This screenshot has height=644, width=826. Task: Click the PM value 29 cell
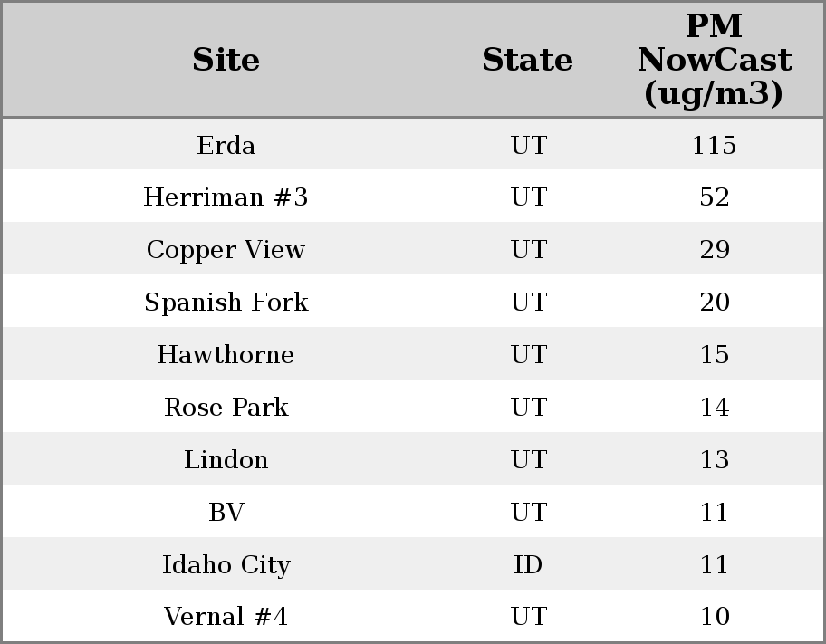click(x=714, y=250)
